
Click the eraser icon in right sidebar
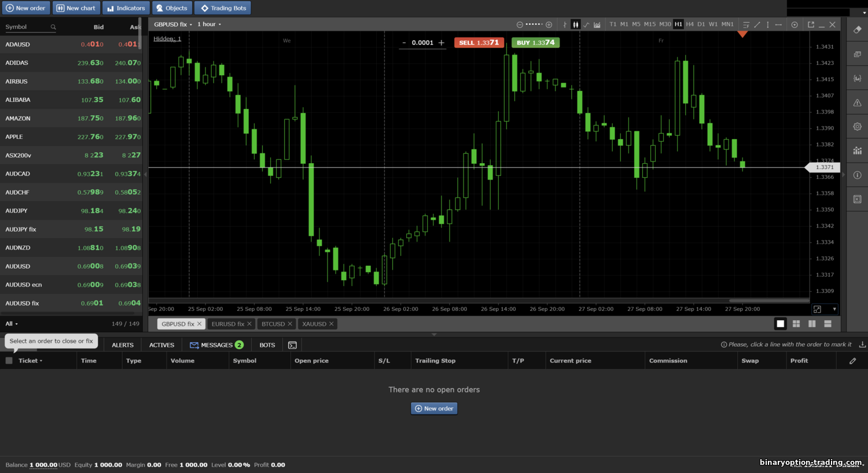857,30
